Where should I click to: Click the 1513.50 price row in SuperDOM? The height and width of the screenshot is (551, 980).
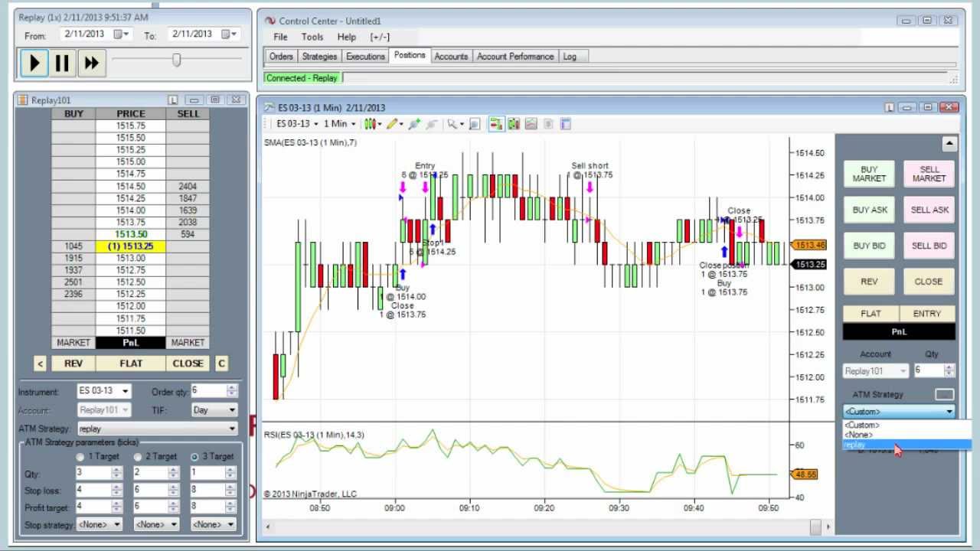(131, 234)
